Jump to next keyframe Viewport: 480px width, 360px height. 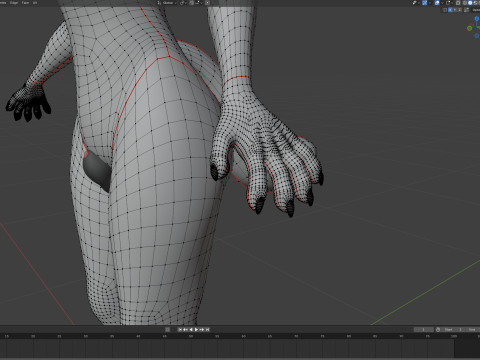tap(202, 329)
